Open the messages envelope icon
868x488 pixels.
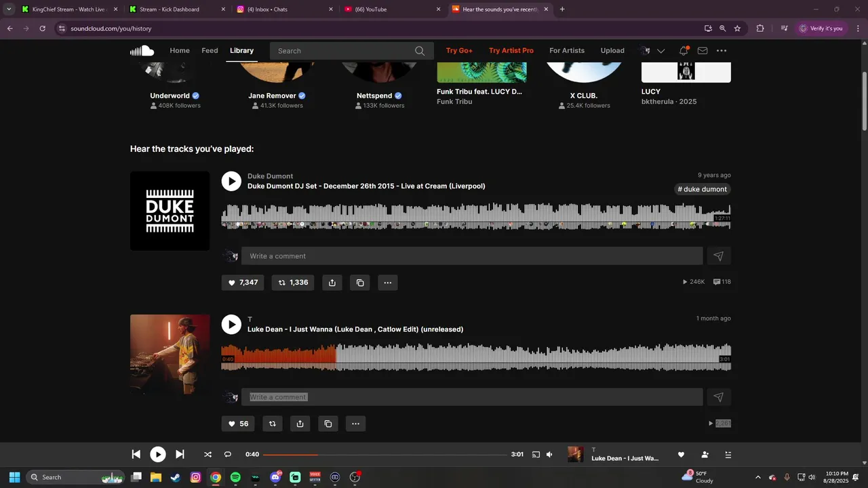pos(703,51)
